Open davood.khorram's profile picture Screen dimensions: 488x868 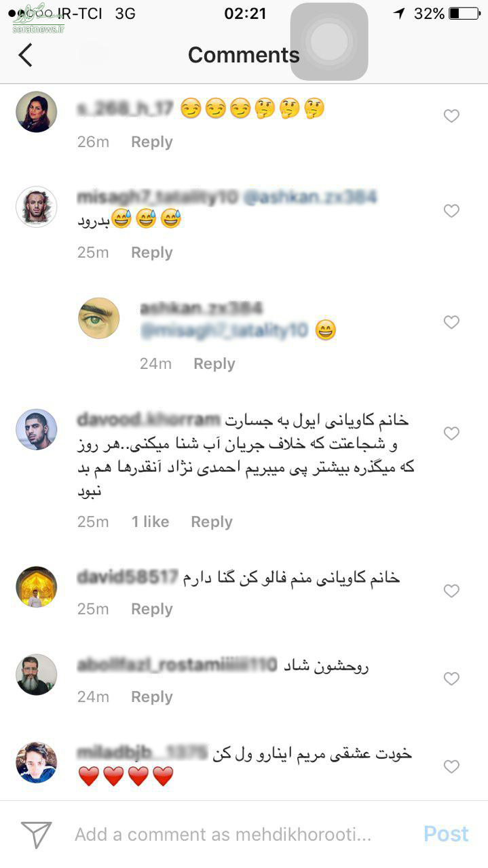coord(37,429)
